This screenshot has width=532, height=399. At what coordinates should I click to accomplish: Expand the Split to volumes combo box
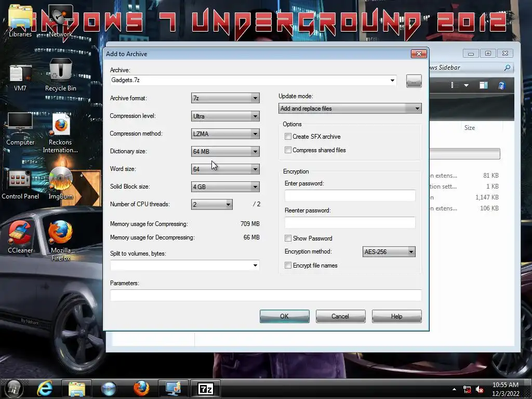pos(255,265)
